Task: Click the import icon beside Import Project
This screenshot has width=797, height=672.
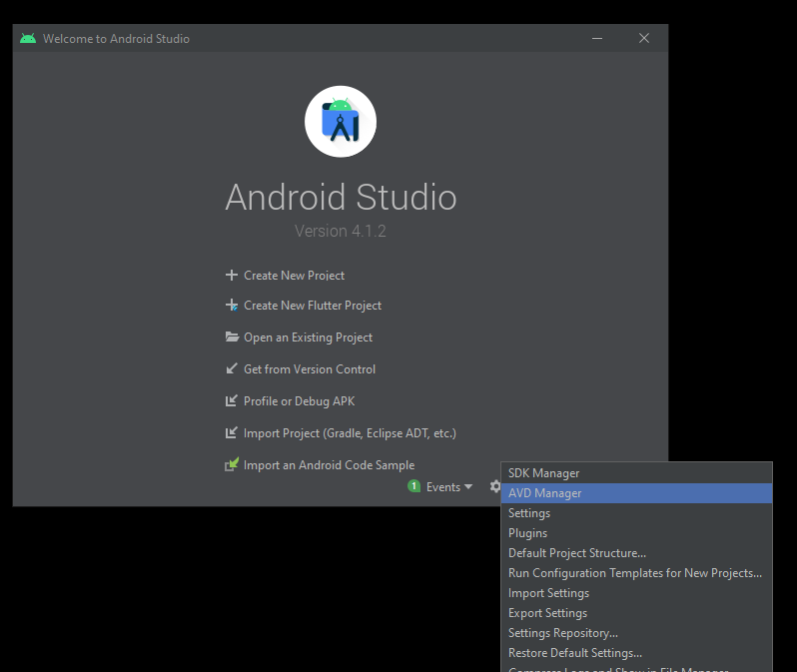Action: [x=232, y=432]
